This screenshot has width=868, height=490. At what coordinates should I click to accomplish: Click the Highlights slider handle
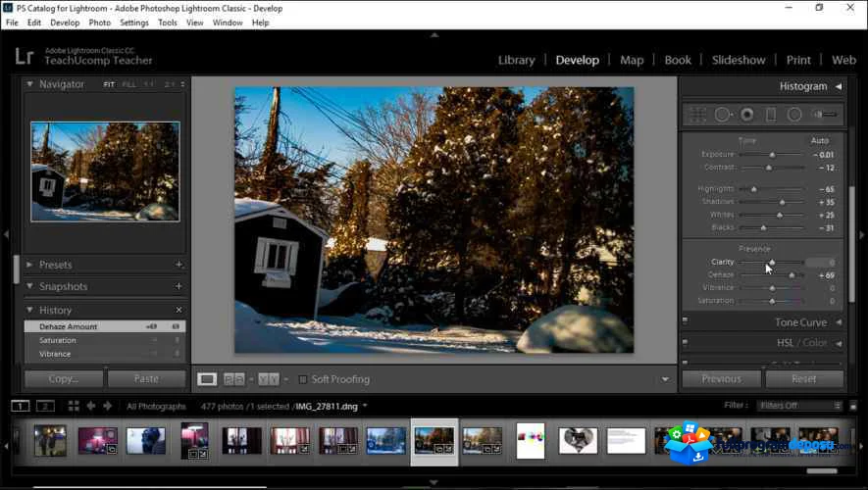pyautogui.click(x=753, y=190)
